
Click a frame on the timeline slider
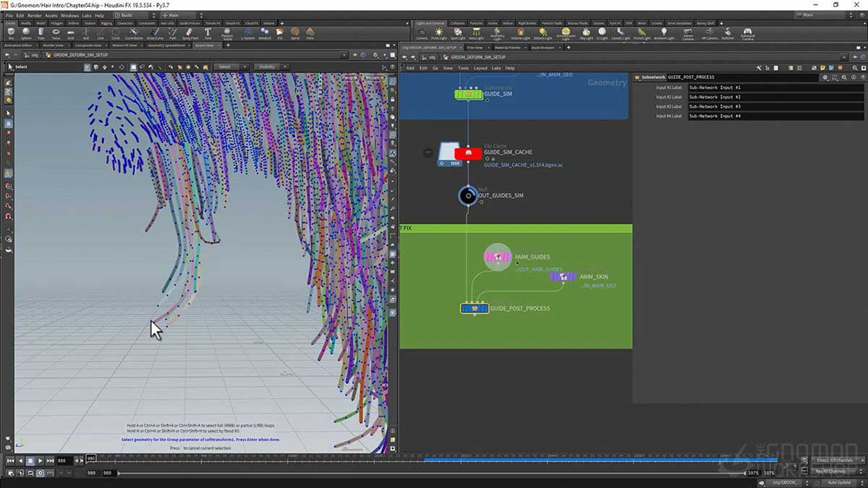click(434, 461)
